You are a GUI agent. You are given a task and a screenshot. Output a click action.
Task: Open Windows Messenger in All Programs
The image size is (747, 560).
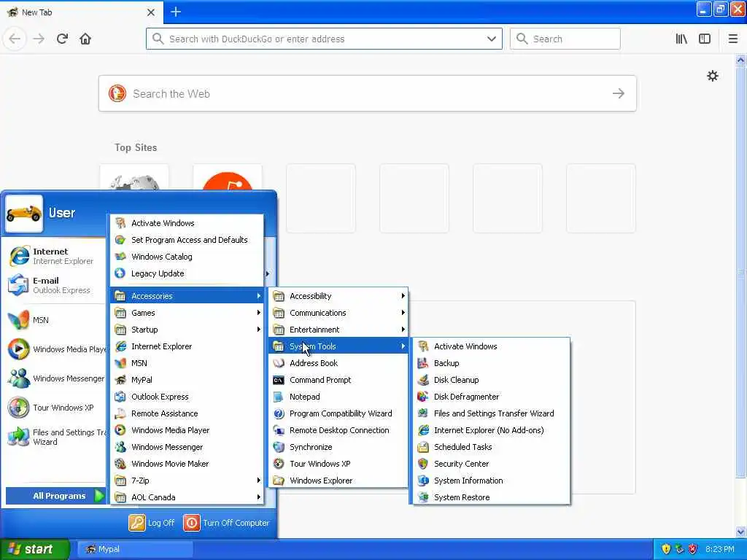point(187,447)
